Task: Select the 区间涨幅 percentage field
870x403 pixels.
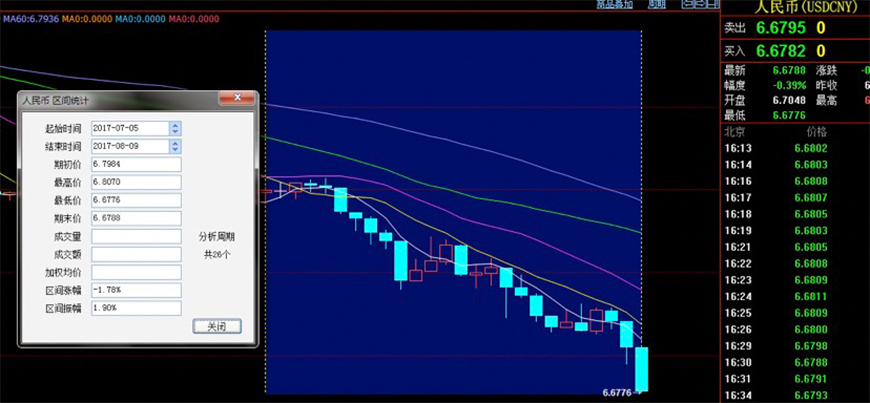Action: (134, 290)
